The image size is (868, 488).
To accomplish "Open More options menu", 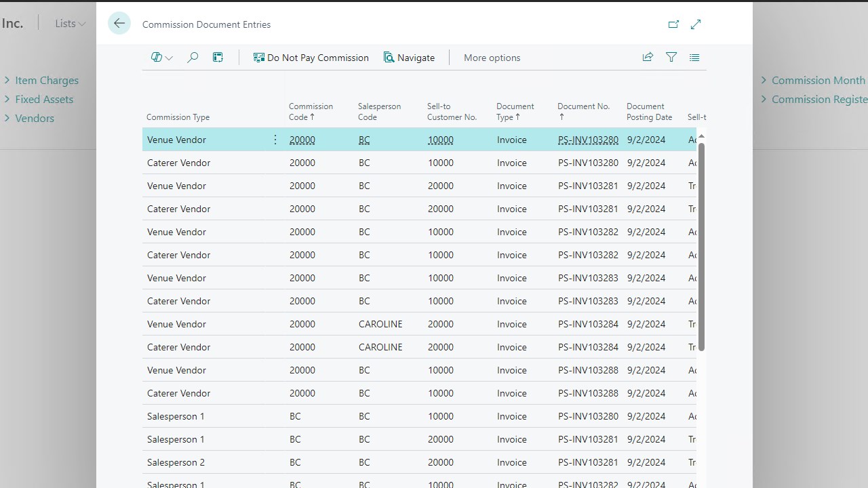I will (x=492, y=58).
